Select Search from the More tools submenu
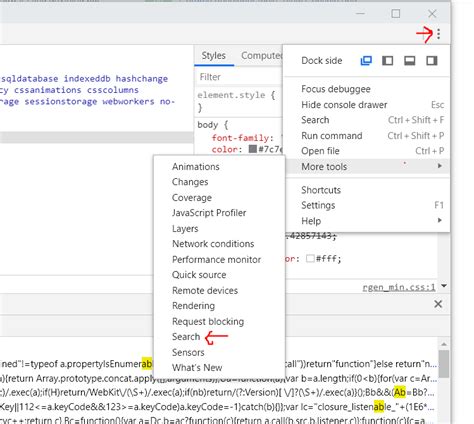 186,337
